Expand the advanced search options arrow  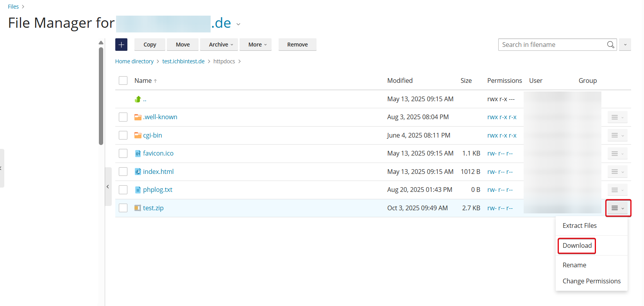coord(625,45)
